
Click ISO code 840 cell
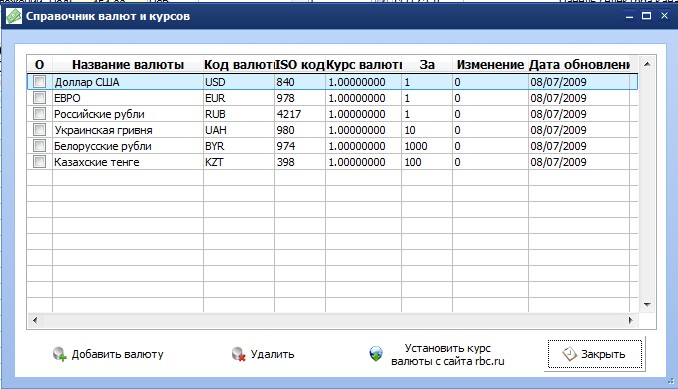pos(300,82)
